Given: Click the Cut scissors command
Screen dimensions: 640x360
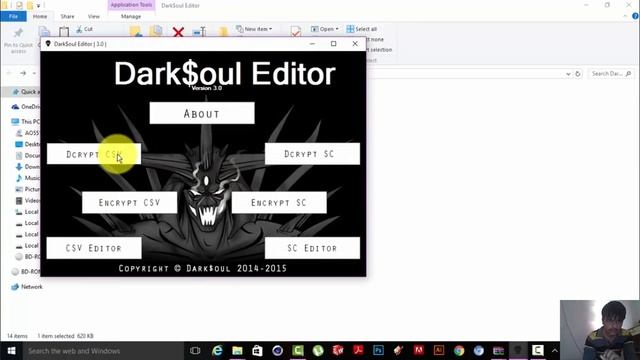Looking at the screenshot, I should [x=84, y=29].
